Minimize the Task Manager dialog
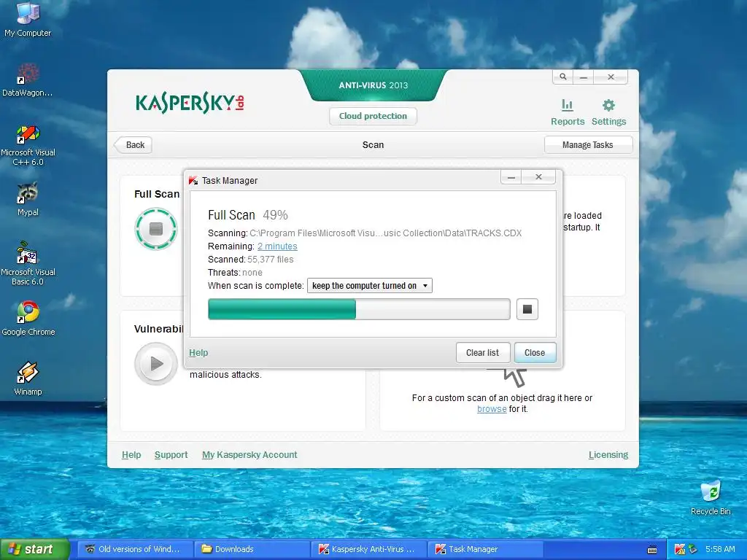Image resolution: width=747 pixels, height=560 pixels. tap(511, 177)
